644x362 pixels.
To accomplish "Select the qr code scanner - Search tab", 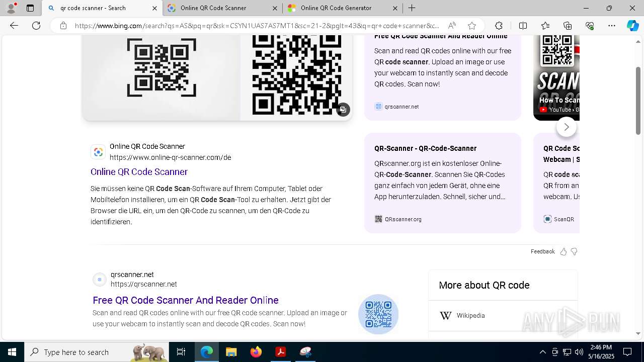I will click(102, 8).
